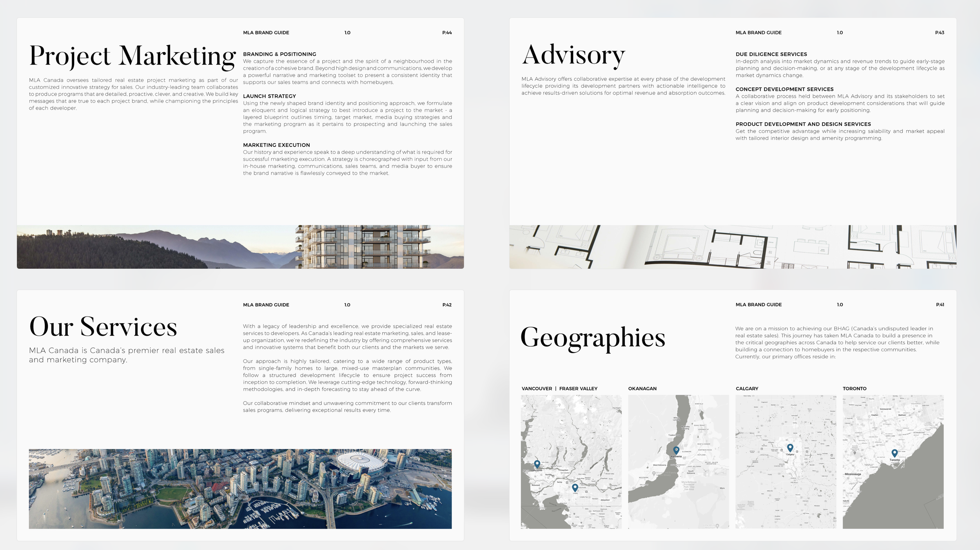Screen dimensions: 980x550
Task: Click the "Project Marketing" page title
Action: (x=132, y=57)
